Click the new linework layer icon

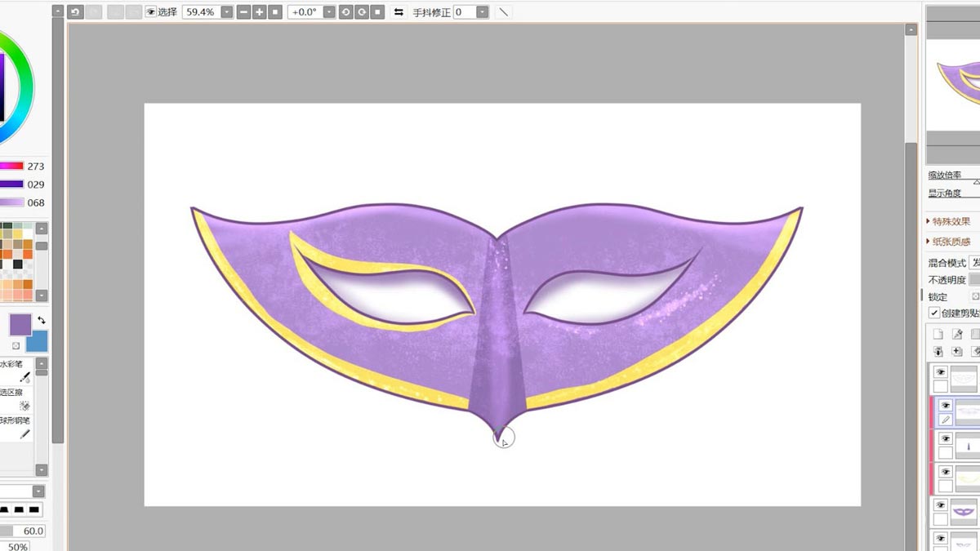tap(957, 334)
